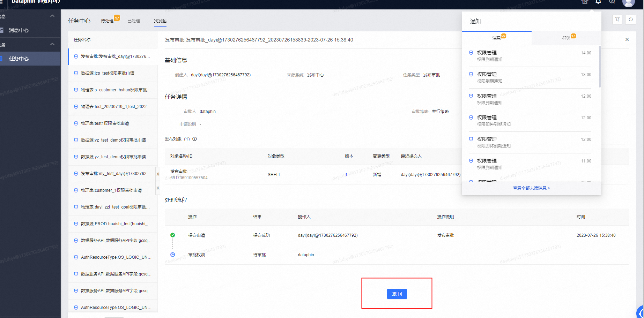644x318 pixels.
Task: Click shield icon of 14:00 权限管理 notification
Action: [x=471, y=53]
